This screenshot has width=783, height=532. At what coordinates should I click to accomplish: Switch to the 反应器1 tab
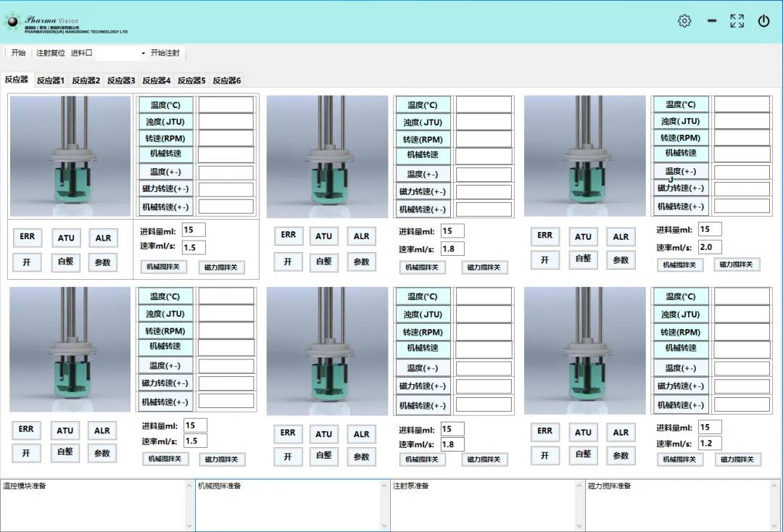pos(51,80)
